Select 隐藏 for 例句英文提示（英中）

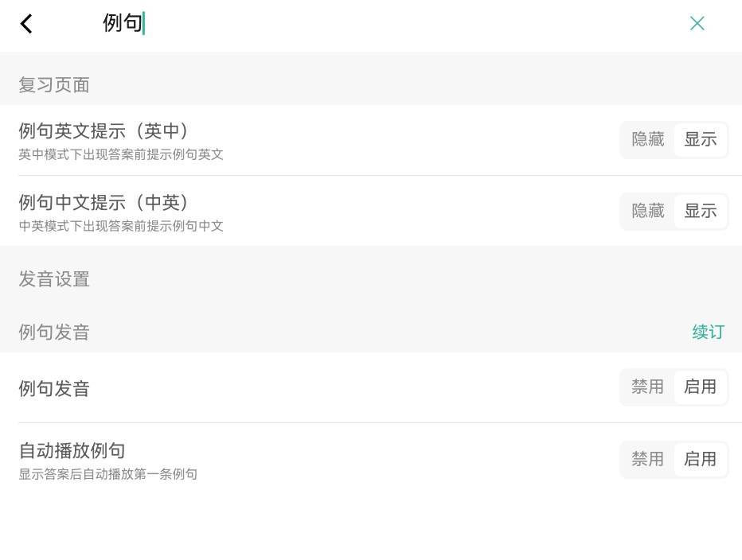coord(647,140)
